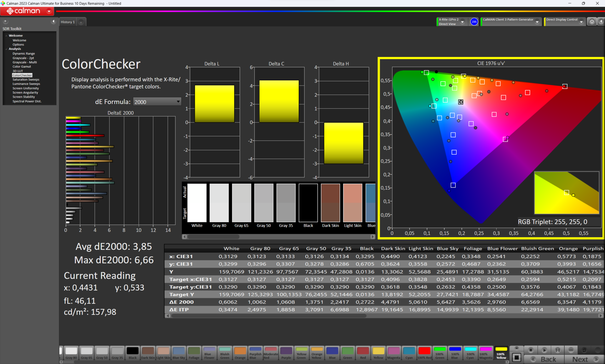Collapse left SDR Toolkit panel arrow
This screenshot has width=605, height=364.
pyautogui.click(x=53, y=21)
